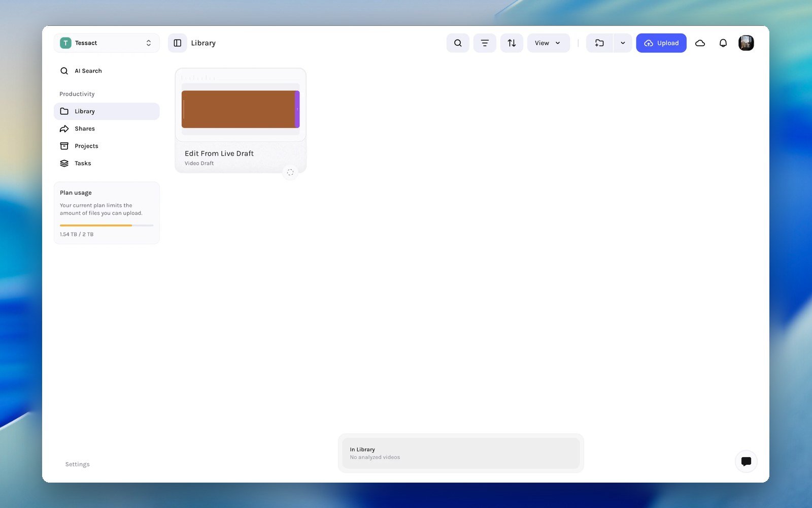Open the Edit From Live Draft thumbnail
Screen dimensions: 812x508
(241, 105)
